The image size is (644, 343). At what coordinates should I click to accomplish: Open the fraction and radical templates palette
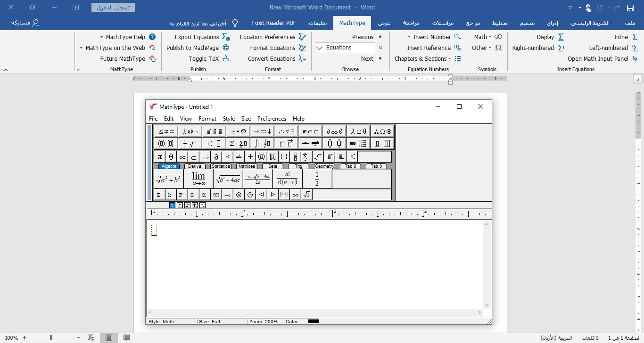[190, 143]
